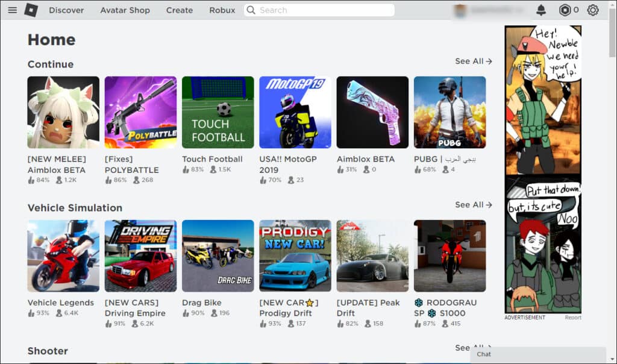This screenshot has width=617, height=364.
Task: Click the Home page heading
Action: coord(52,40)
